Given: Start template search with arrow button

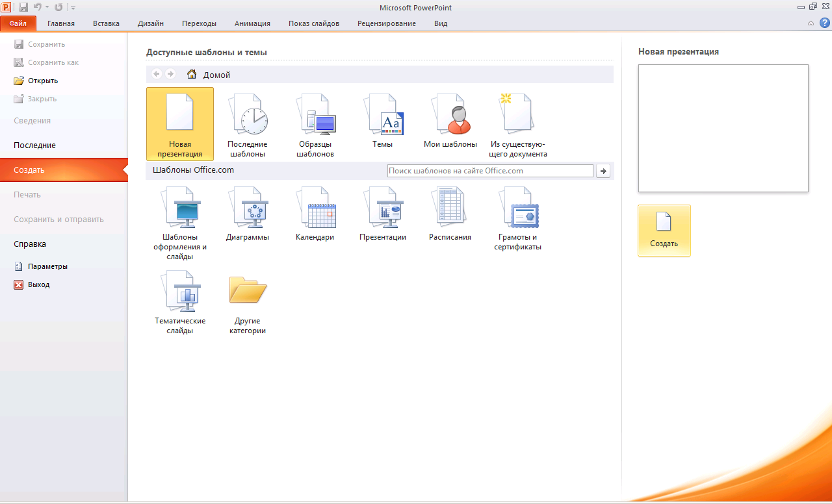Looking at the screenshot, I should tap(604, 171).
